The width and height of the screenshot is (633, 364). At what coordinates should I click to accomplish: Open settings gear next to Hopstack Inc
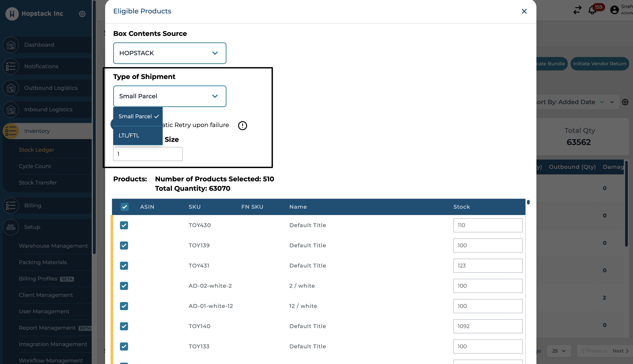point(82,14)
